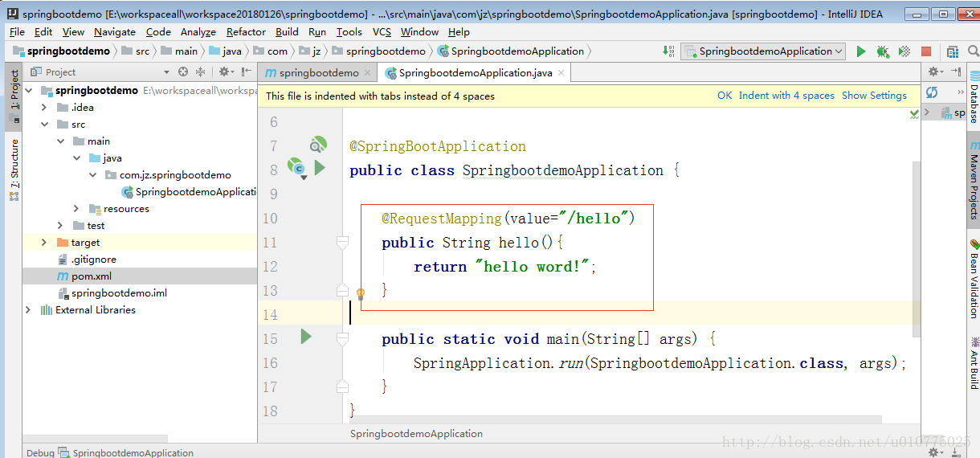The height and width of the screenshot is (458, 980).
Task: Expand the target folder
Action: click(44, 242)
